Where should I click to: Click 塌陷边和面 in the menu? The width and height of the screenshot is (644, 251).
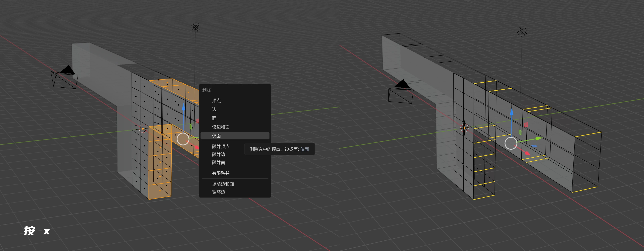coord(223,184)
